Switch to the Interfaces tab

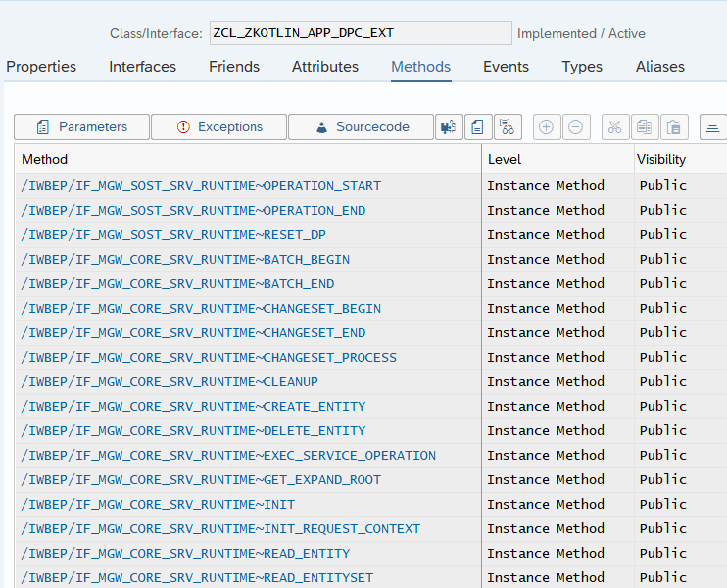pos(142,67)
